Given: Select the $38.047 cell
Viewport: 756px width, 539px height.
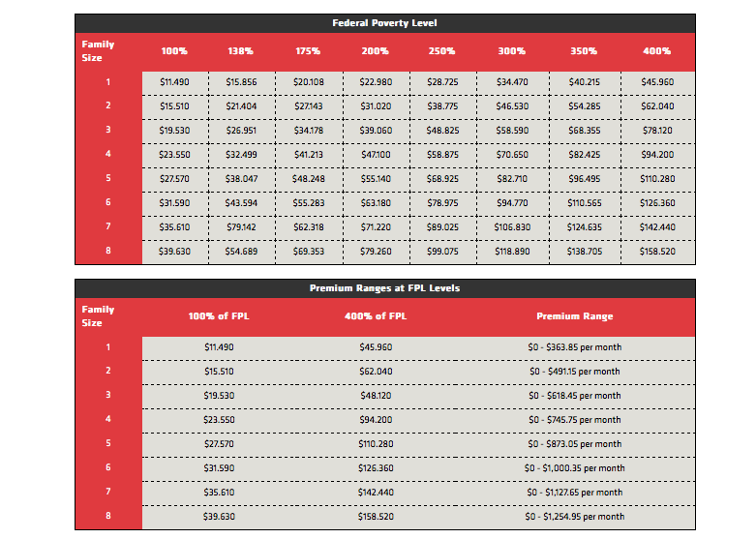Looking at the screenshot, I should click(241, 179).
